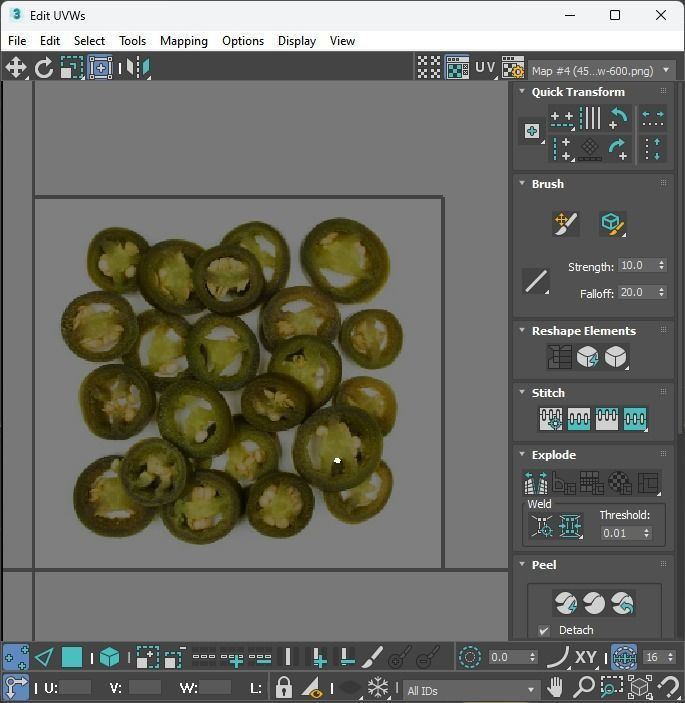The image size is (685, 703).
Task: Open the All IDs material dropdown
Action: coord(470,690)
